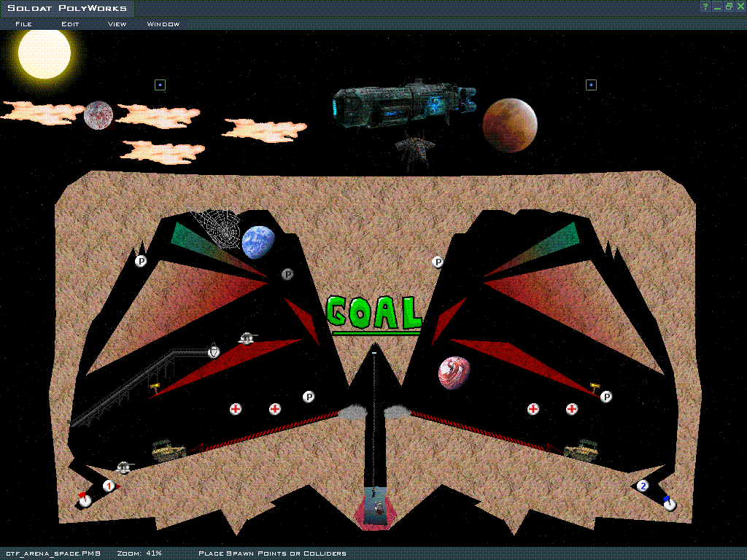Select the small collider marker at top right

(591, 85)
